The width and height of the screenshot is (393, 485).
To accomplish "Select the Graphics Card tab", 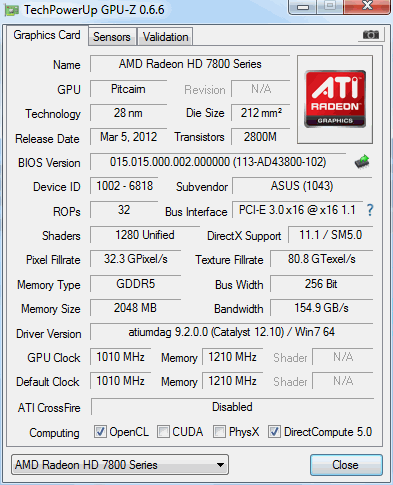I will pos(47,35).
